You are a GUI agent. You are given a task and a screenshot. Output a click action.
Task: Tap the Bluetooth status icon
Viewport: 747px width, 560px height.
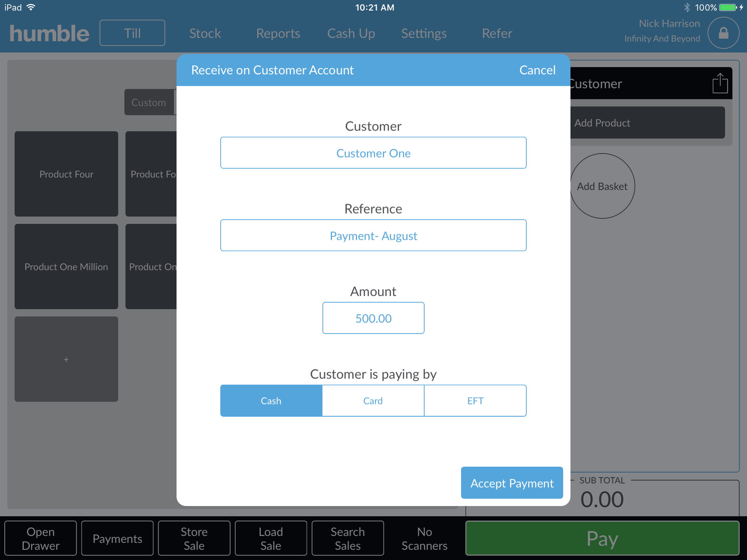pos(687,7)
